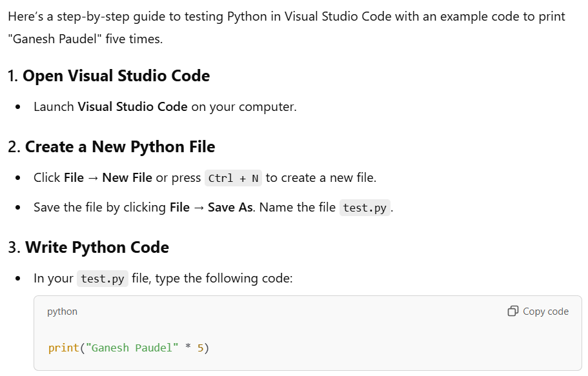Click the 'Ctrl + N' inline code
The height and width of the screenshot is (376, 588).
pyautogui.click(x=233, y=178)
